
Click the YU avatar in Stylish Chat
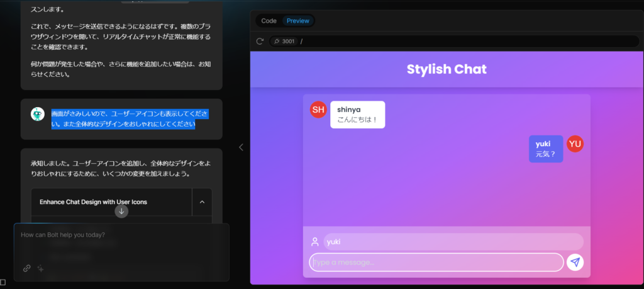pyautogui.click(x=575, y=144)
